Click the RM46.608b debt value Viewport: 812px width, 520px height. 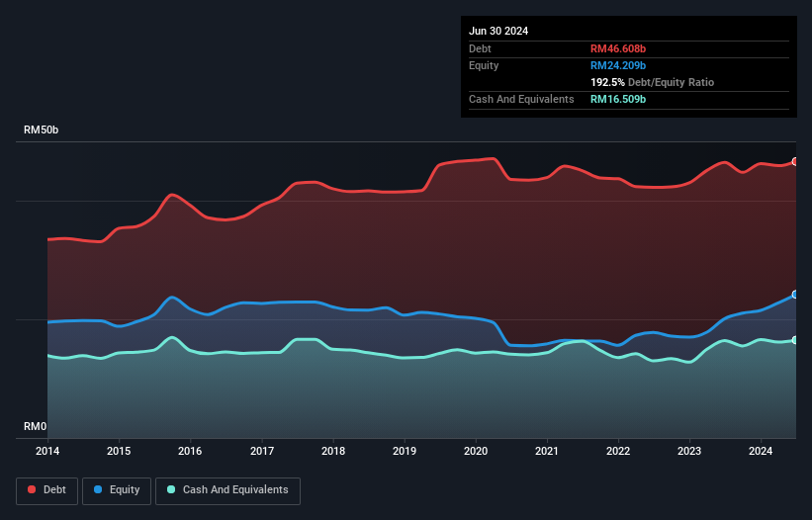[618, 48]
